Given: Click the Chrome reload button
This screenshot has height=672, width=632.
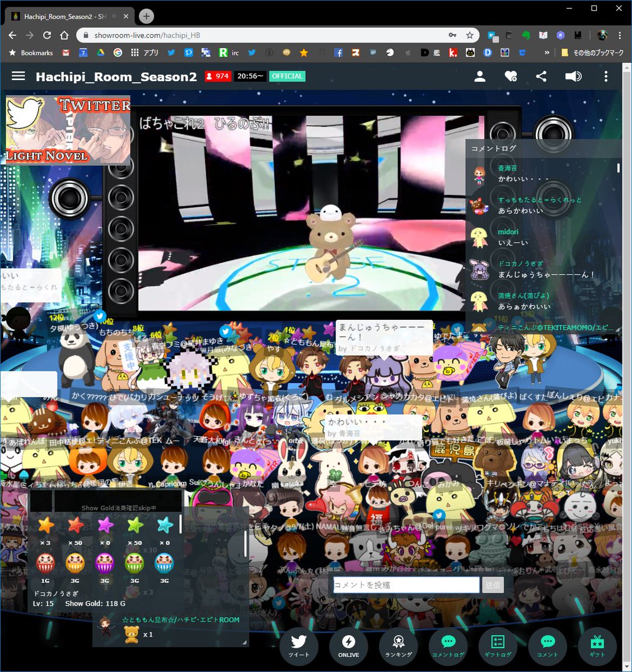Looking at the screenshot, I should tap(47, 35).
